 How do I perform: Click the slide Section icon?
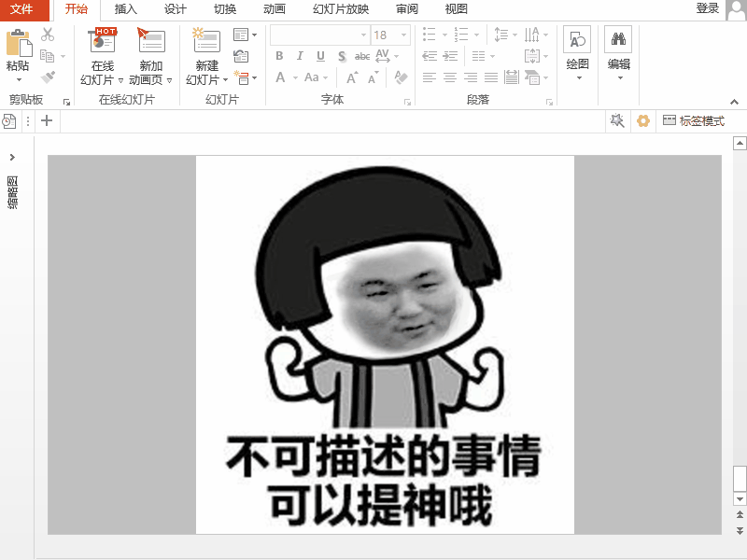242,77
